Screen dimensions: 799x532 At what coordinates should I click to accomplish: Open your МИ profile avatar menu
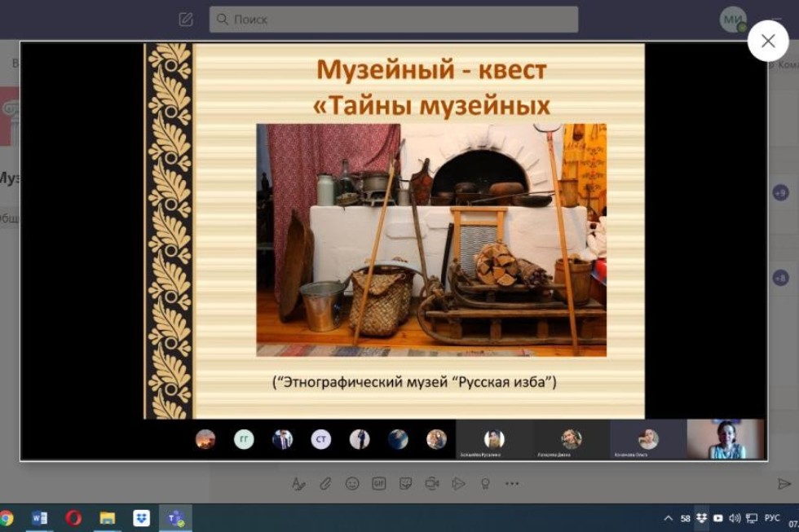(733, 19)
